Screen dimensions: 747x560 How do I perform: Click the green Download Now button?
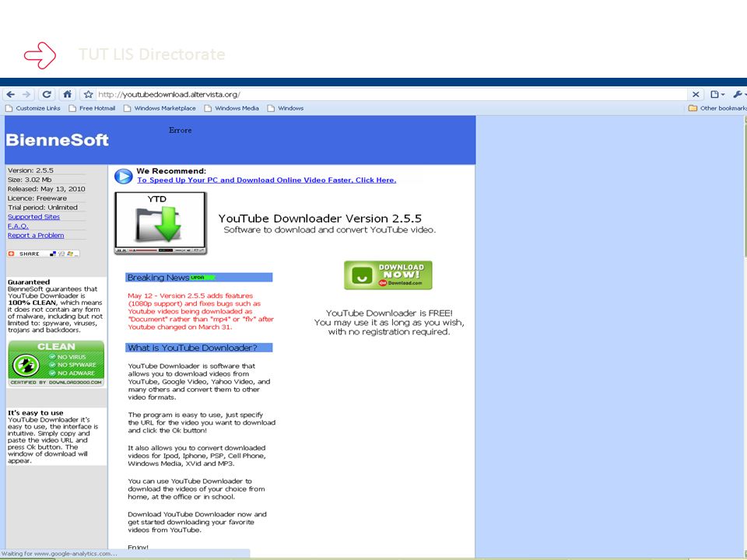388,275
